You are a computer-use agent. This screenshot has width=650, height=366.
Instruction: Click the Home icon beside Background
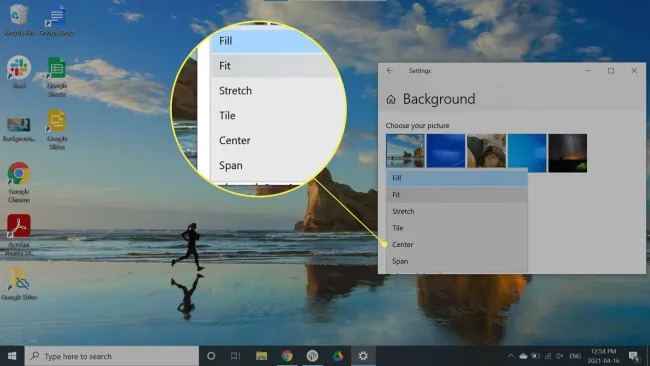pyautogui.click(x=390, y=99)
